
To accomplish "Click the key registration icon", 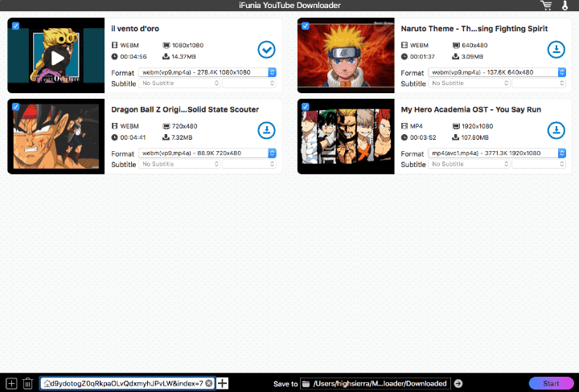I will coord(565,6).
